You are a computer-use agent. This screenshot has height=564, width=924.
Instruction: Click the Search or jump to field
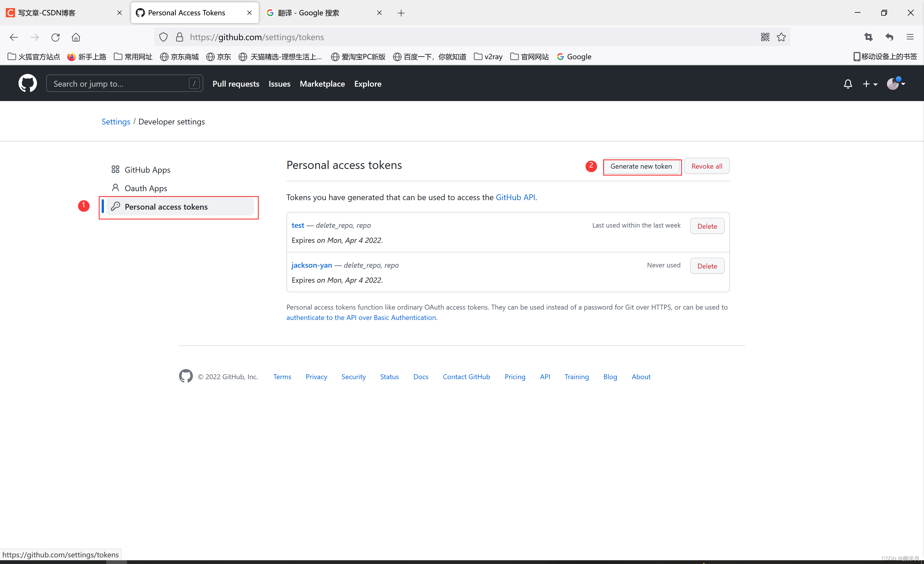120,84
